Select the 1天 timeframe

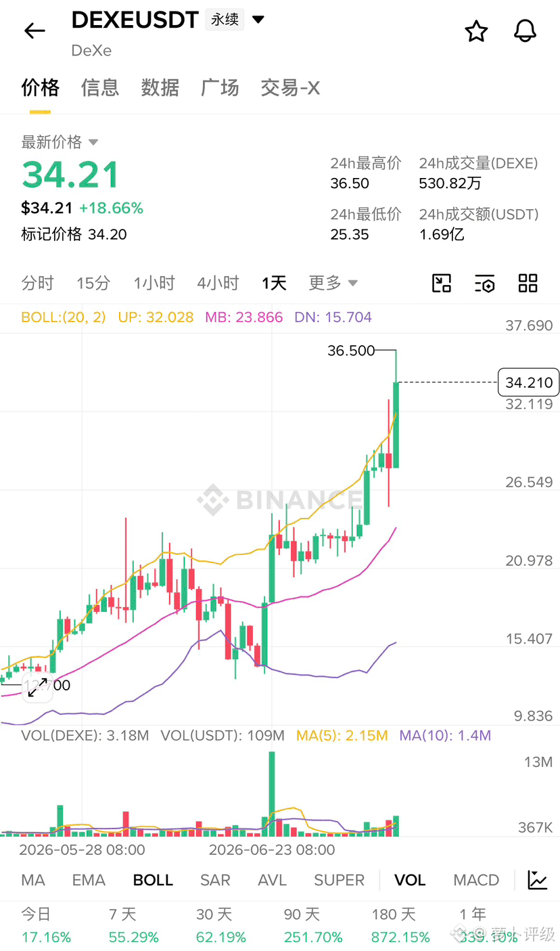(x=274, y=283)
